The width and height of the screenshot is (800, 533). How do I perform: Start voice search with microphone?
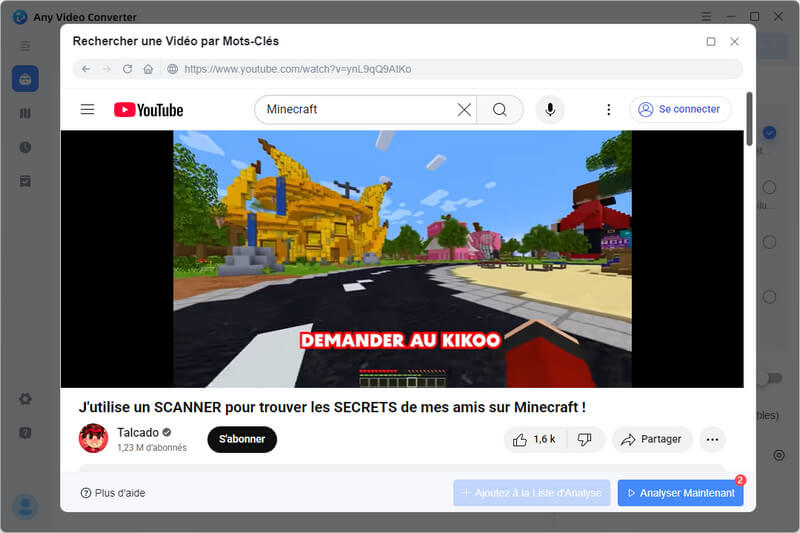click(549, 110)
